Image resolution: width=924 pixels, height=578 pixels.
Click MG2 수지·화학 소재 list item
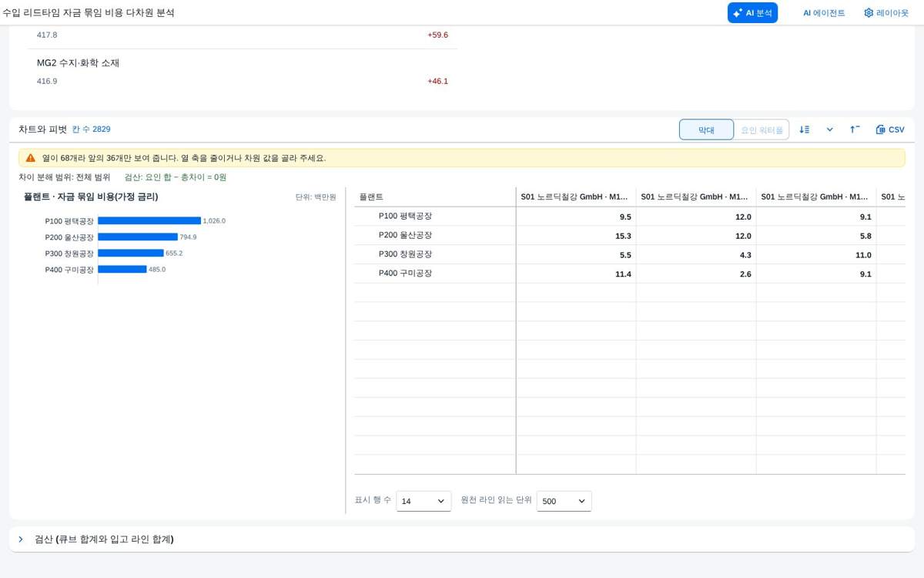pos(78,62)
